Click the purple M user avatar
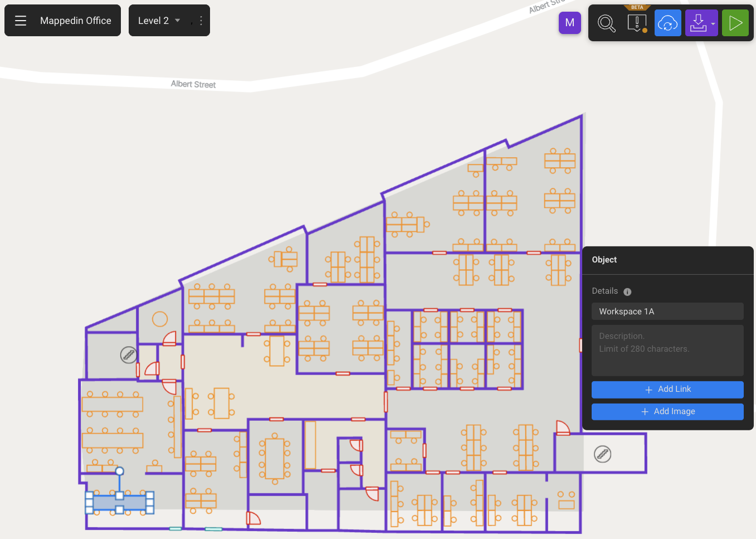756x539 pixels. pyautogui.click(x=570, y=23)
